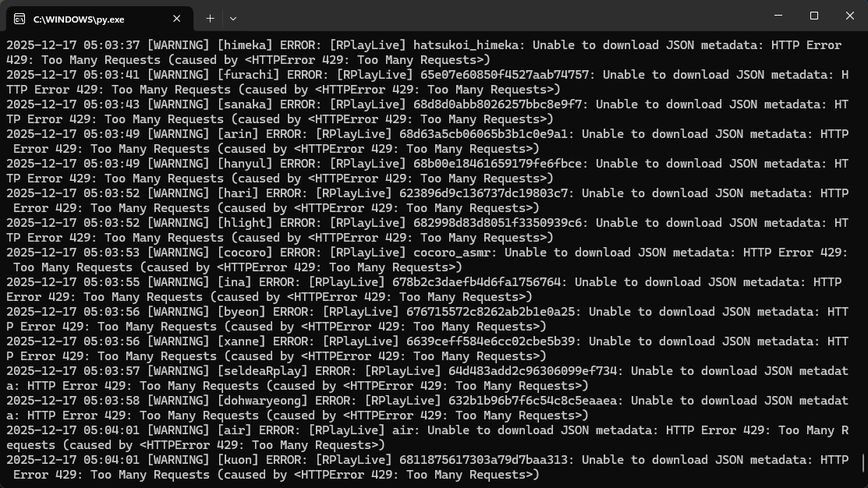Open a new terminal tab with plus button

210,18
